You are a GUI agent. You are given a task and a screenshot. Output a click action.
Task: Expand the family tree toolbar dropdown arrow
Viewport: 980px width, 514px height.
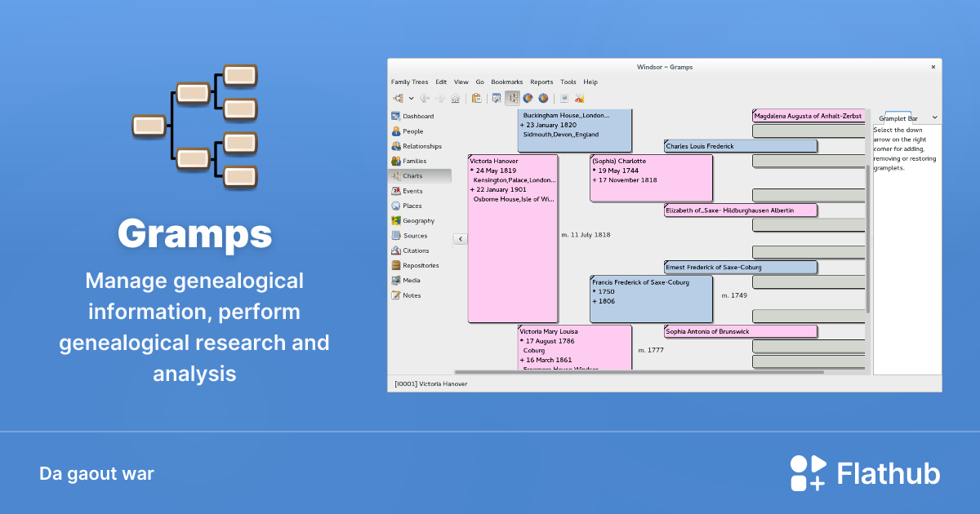412,99
